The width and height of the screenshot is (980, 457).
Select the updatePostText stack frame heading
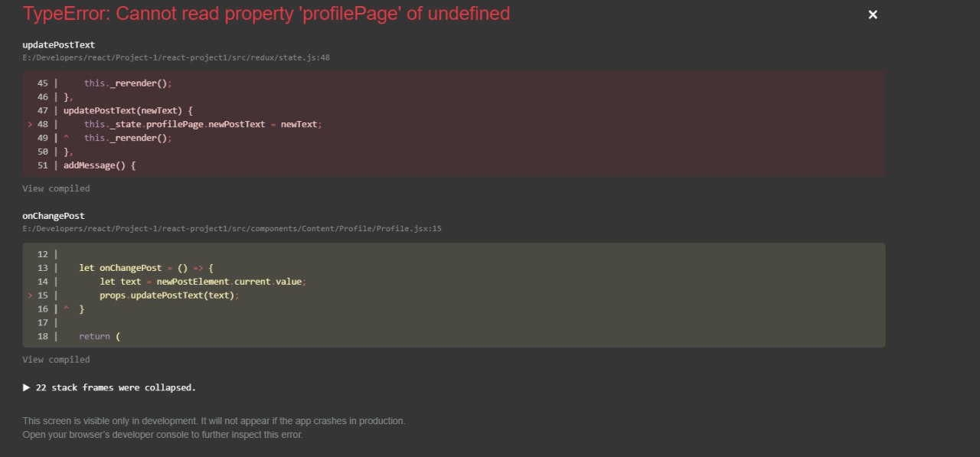click(x=59, y=45)
